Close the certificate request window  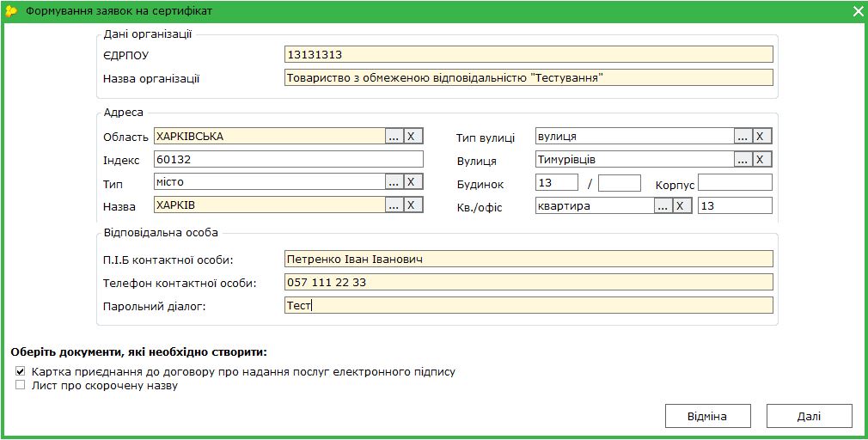tap(858, 10)
